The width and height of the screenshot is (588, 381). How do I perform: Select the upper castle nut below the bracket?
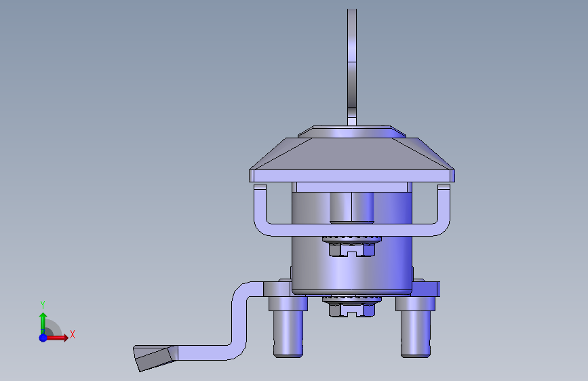pos(352,247)
